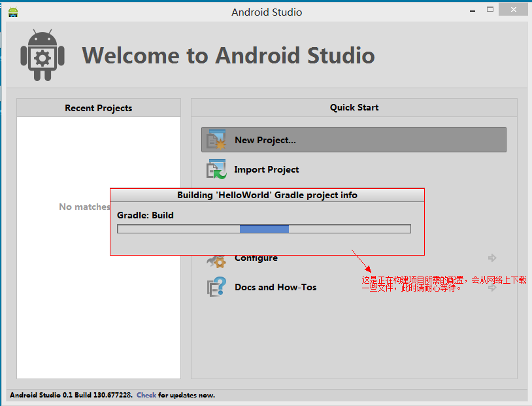Viewport: 532px width, 406px height.
Task: Click the Welcome to Android Studio heading
Action: coord(228,56)
